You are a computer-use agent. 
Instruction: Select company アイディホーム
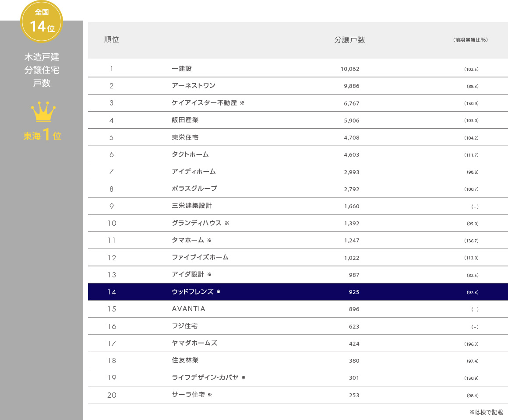point(194,171)
